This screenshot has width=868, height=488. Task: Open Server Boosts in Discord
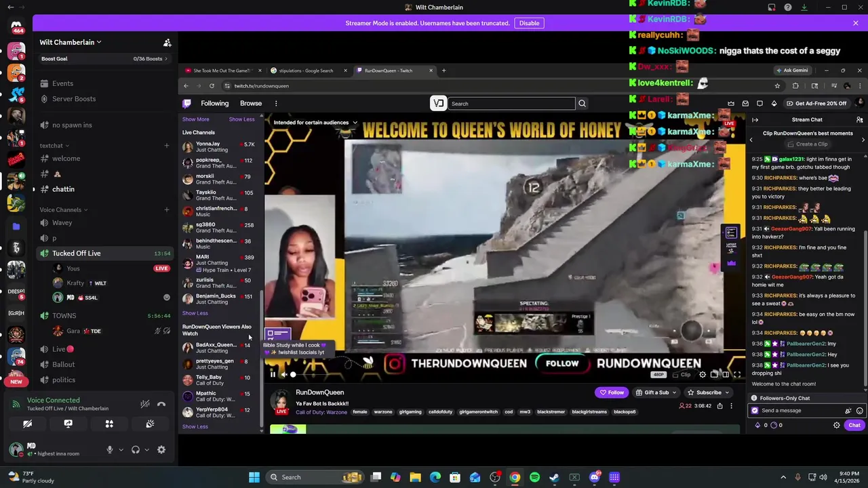[105, 99]
